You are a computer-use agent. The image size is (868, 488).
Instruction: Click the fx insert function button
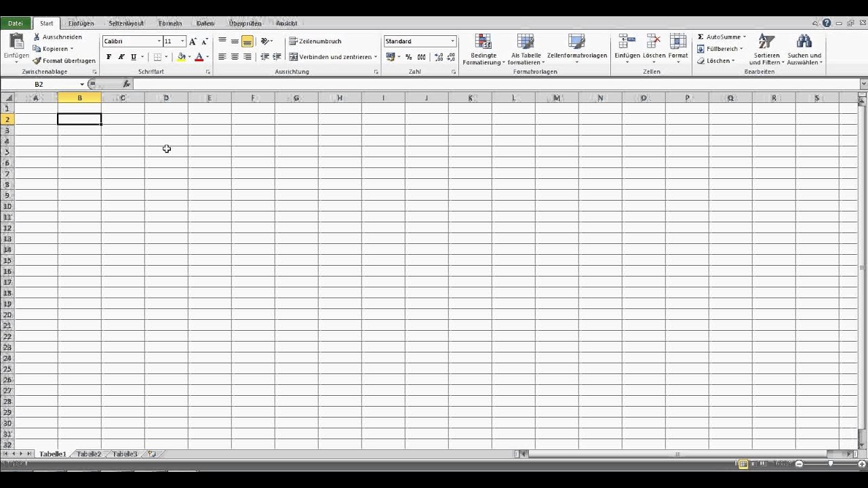click(x=126, y=84)
